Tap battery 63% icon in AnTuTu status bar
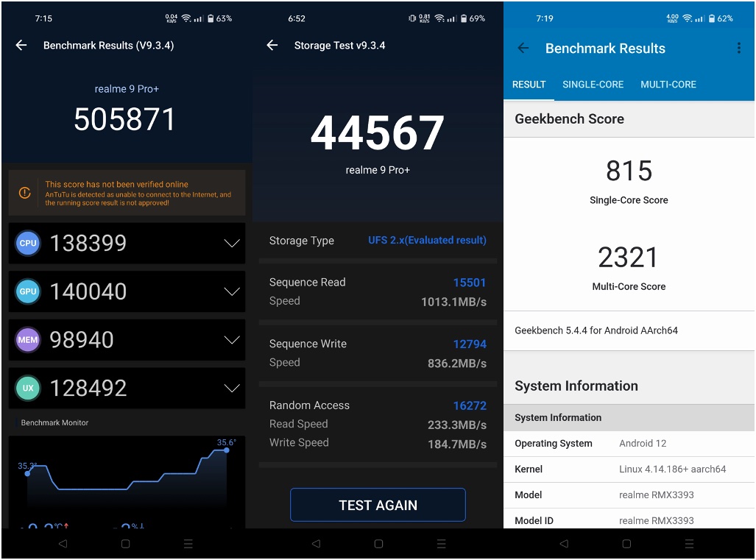 tap(211, 18)
